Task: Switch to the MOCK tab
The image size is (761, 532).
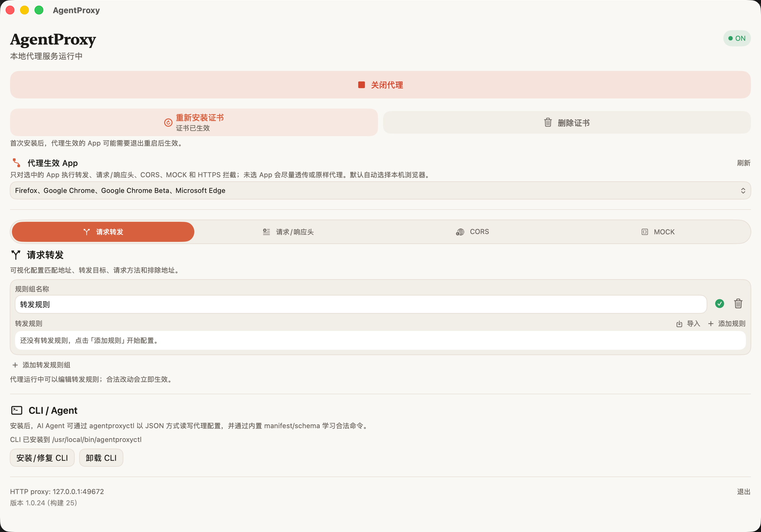Action: tap(658, 232)
